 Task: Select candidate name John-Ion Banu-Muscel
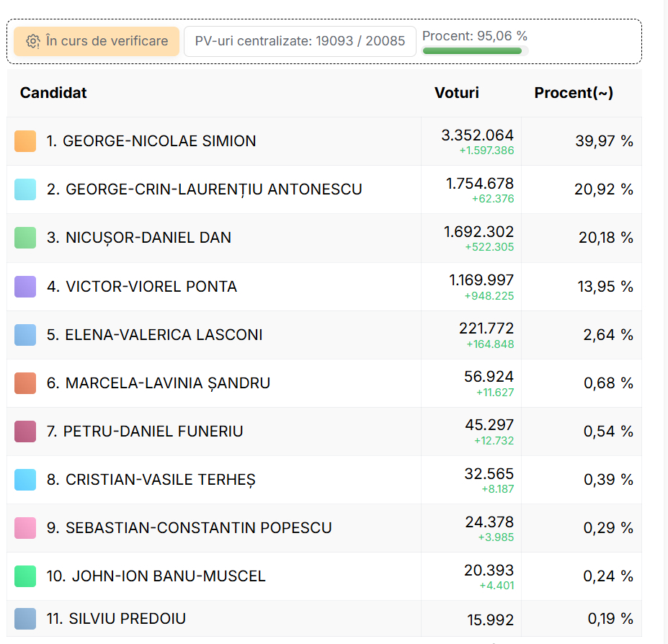point(156,576)
